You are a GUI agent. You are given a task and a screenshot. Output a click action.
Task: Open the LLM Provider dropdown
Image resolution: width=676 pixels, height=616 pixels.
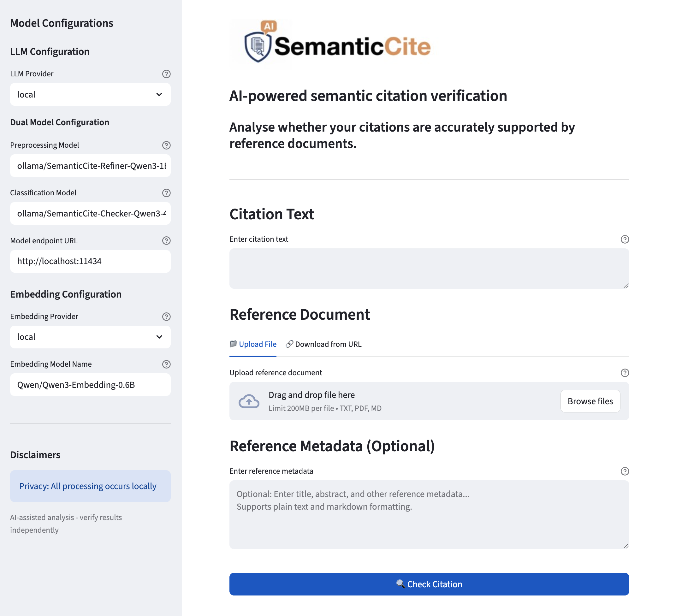tap(90, 95)
